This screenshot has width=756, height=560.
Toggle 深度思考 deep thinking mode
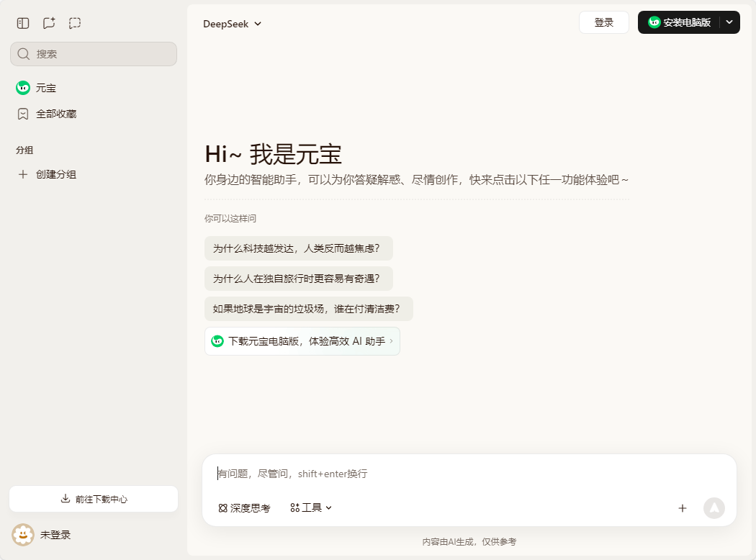click(x=244, y=508)
